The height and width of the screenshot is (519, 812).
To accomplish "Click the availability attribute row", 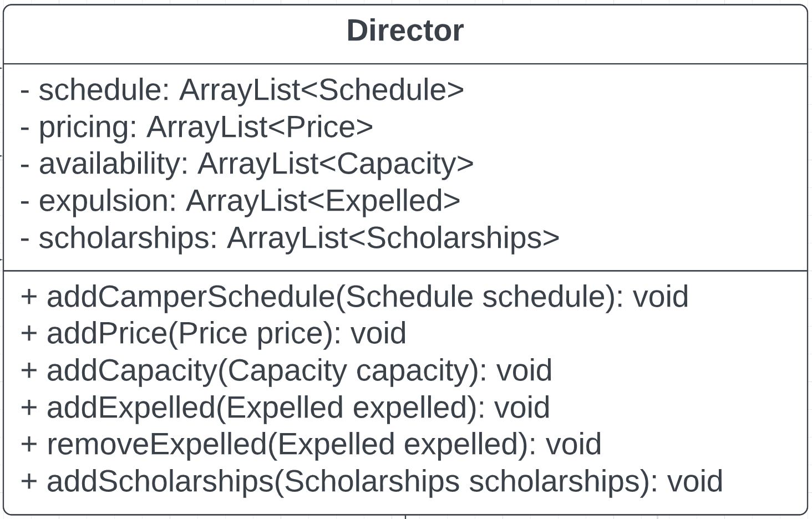I will click(247, 164).
